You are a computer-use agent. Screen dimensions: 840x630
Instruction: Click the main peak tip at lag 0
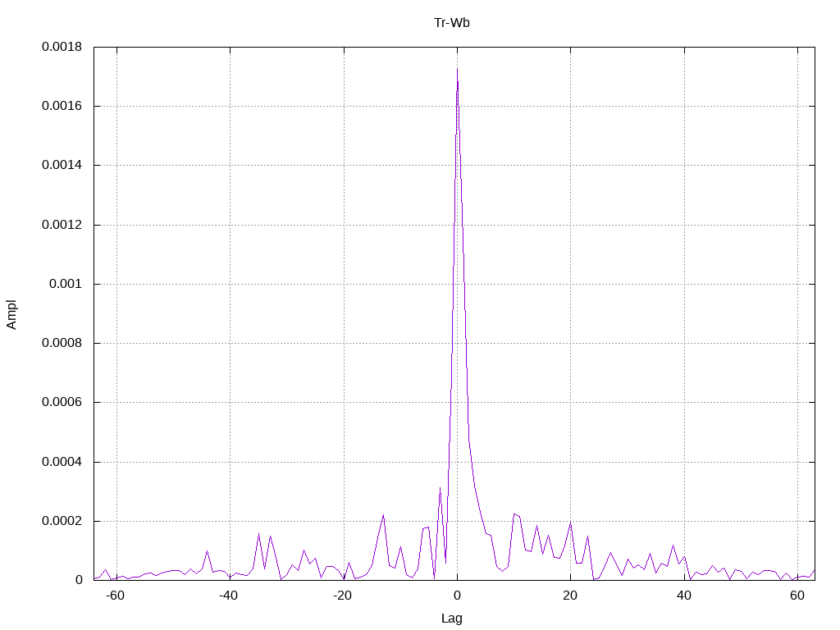457,69
